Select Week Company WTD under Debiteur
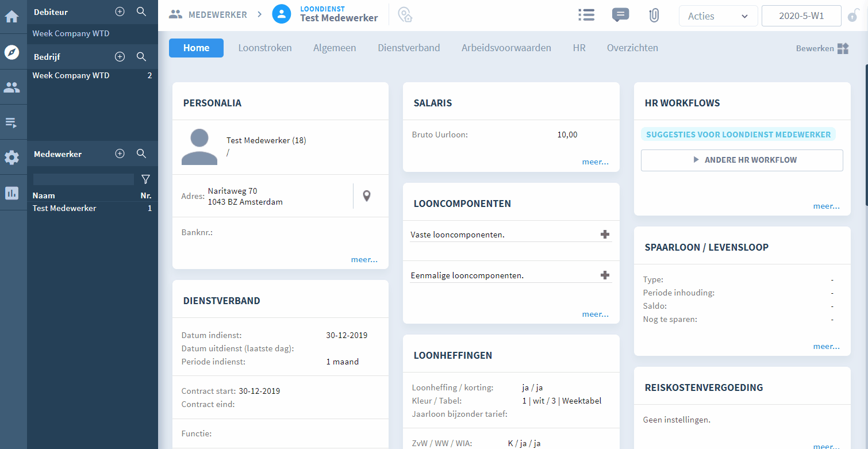 tap(71, 33)
